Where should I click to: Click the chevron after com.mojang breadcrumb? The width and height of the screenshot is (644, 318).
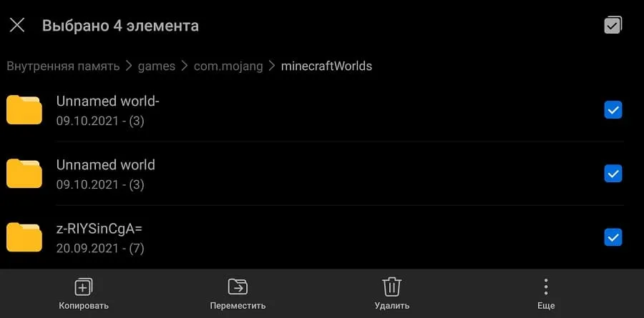tap(272, 66)
